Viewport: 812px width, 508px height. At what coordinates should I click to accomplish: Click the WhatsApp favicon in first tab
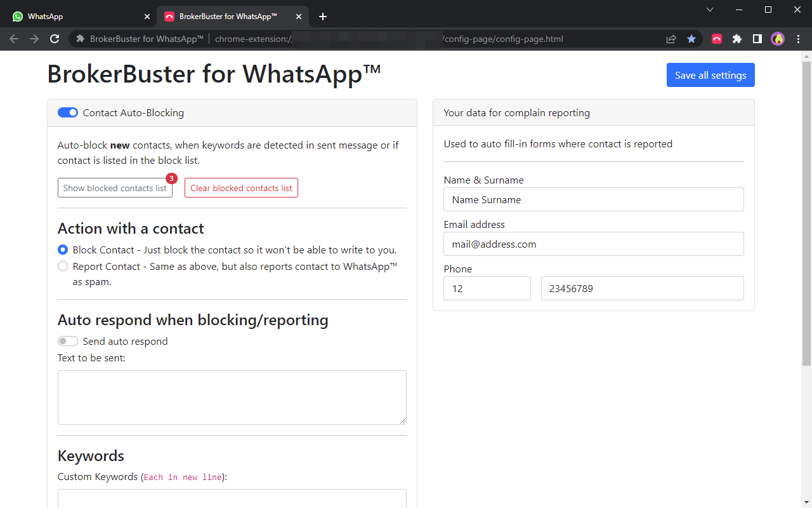click(x=18, y=17)
